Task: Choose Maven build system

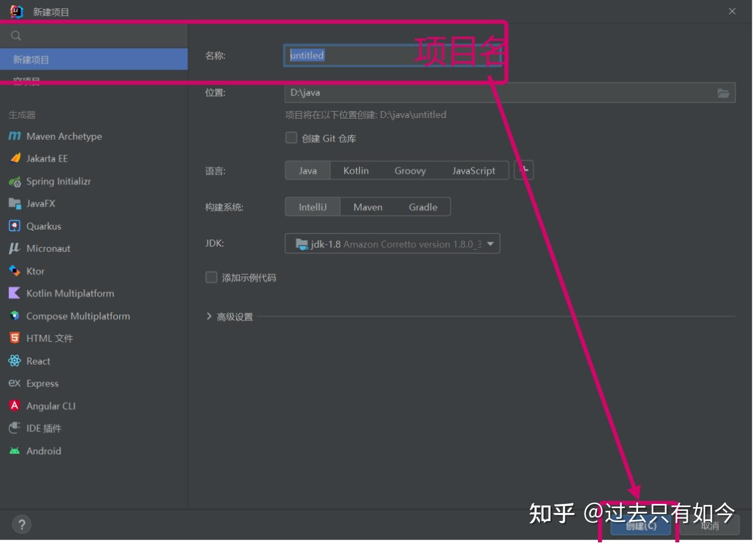Action: point(368,207)
